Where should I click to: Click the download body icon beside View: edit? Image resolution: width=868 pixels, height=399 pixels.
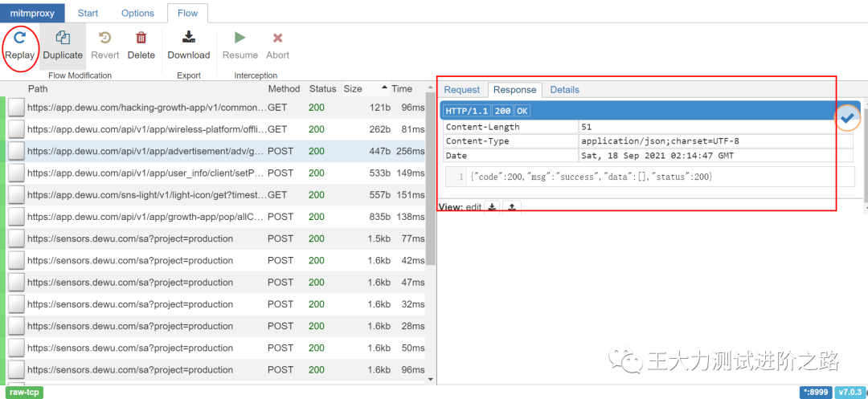pyautogui.click(x=492, y=206)
